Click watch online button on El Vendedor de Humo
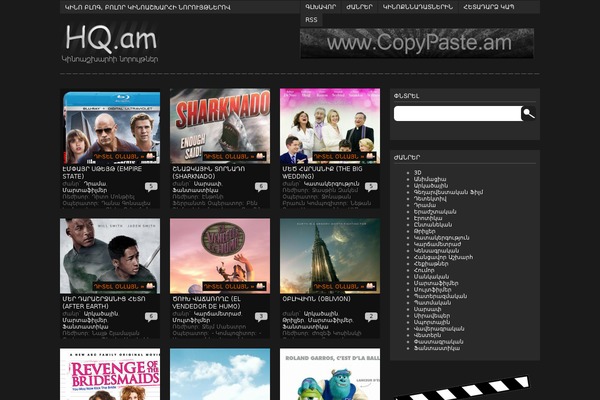600x400 pixels. coord(234,286)
